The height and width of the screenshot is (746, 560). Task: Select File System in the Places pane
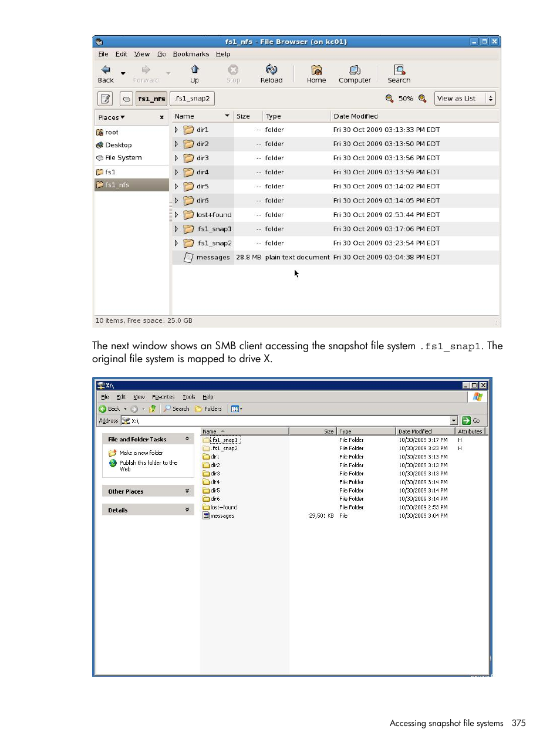click(x=119, y=158)
